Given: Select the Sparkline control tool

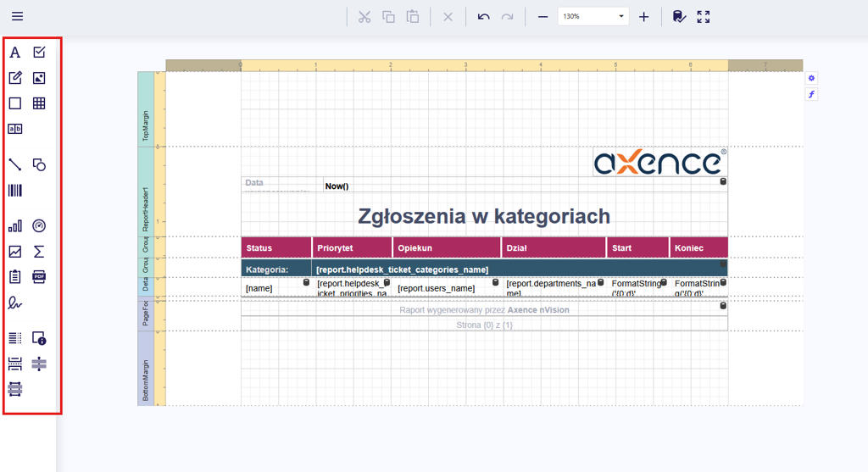Looking at the screenshot, I should click(14, 252).
